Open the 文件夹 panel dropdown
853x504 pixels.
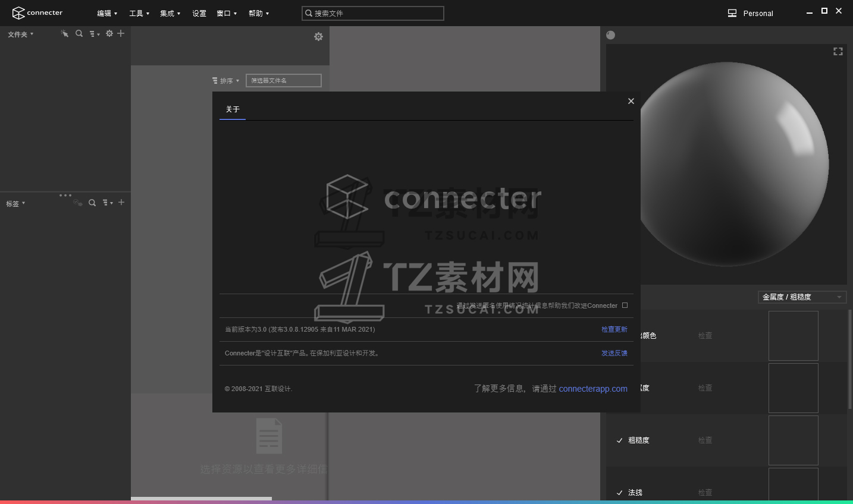tap(21, 34)
